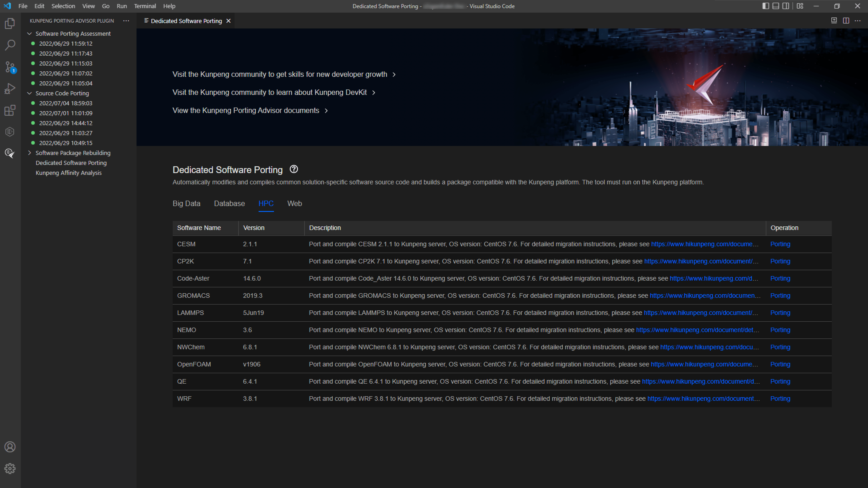Open Manage gear icon at bottom left

[x=10, y=469]
